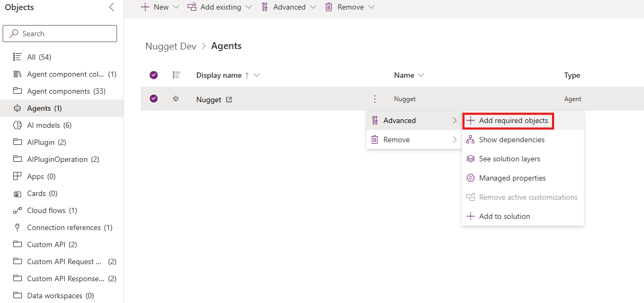Click the Apps grid icon

click(17, 176)
